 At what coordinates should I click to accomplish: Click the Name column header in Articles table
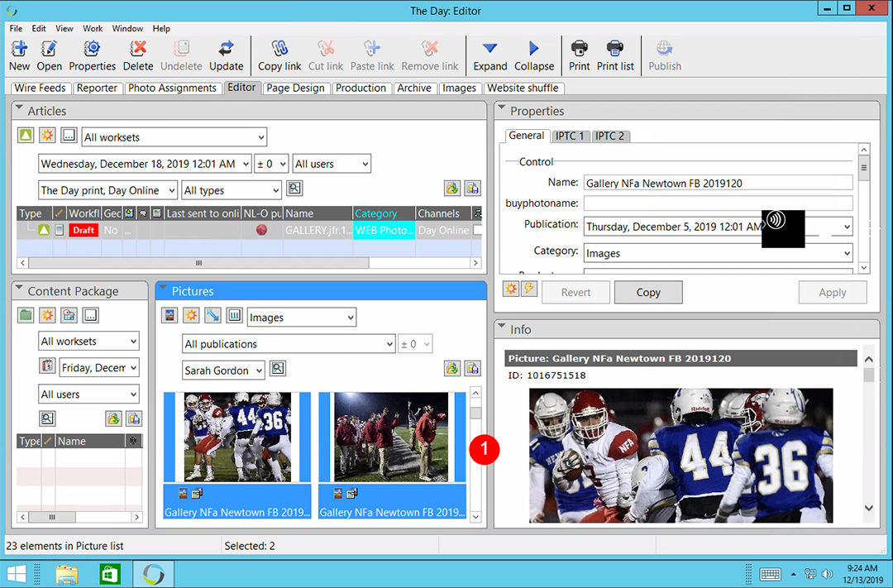[318, 213]
